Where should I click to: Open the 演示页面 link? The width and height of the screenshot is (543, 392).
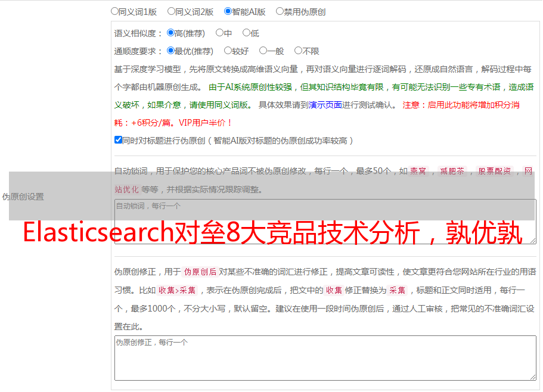325,105
